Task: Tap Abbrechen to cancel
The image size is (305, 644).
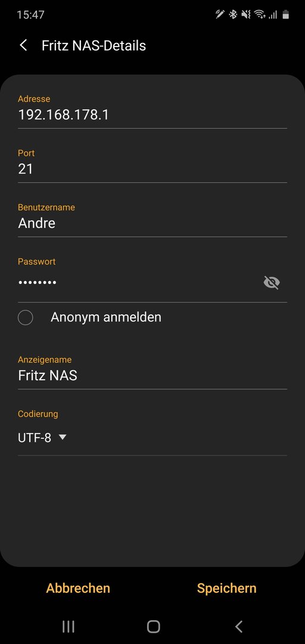Action: coord(78,588)
